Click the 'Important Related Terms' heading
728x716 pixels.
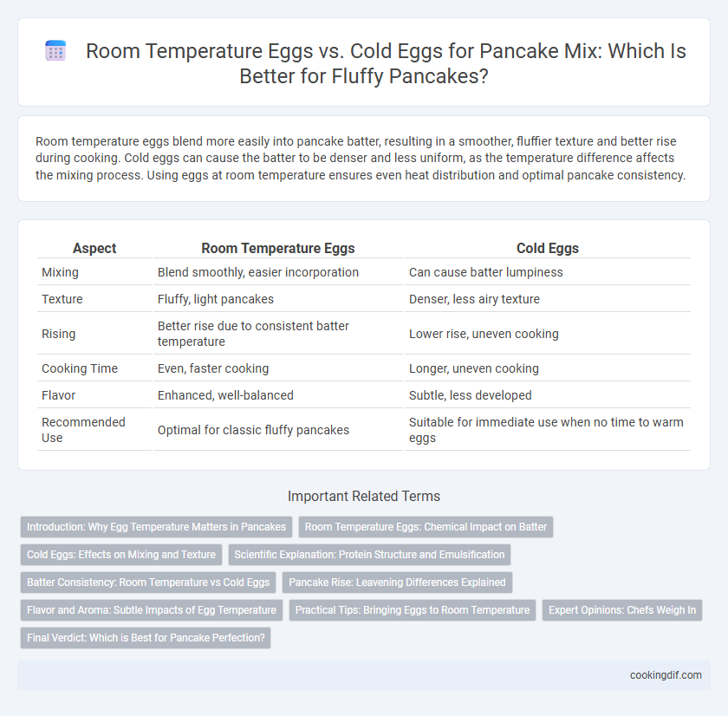364,497
